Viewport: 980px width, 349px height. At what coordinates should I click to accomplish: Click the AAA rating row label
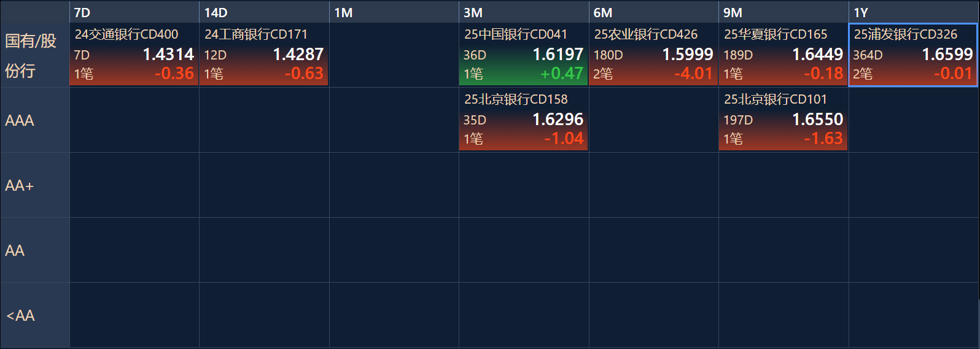tap(34, 120)
